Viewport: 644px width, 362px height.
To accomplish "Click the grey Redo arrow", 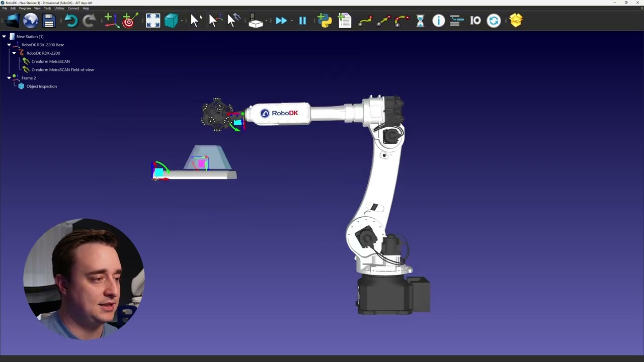I will pyautogui.click(x=89, y=21).
